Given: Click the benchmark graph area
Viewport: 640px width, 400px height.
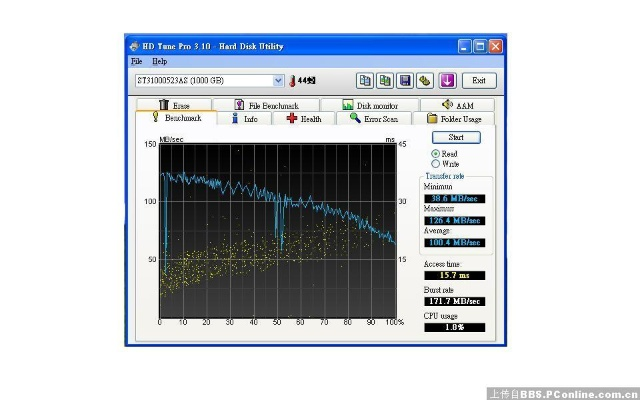Looking at the screenshot, I should click(x=278, y=230).
